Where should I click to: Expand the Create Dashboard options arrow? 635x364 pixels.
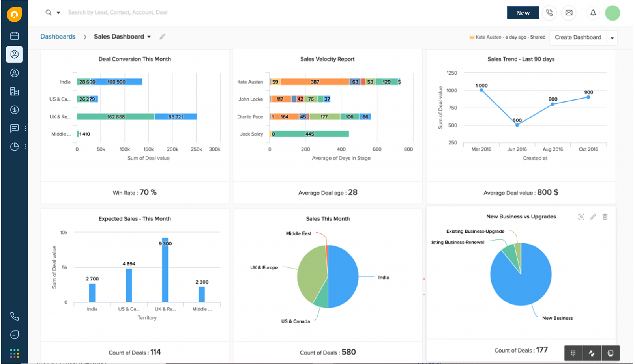[612, 37]
